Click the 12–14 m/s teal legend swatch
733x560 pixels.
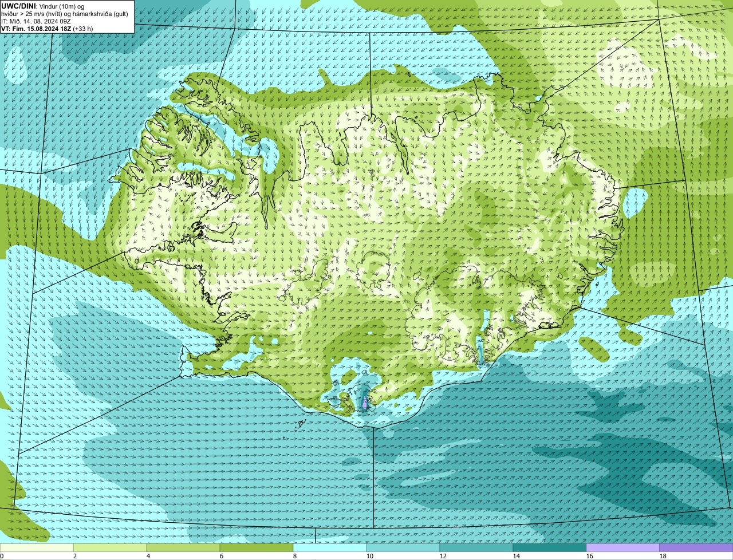tap(476, 548)
